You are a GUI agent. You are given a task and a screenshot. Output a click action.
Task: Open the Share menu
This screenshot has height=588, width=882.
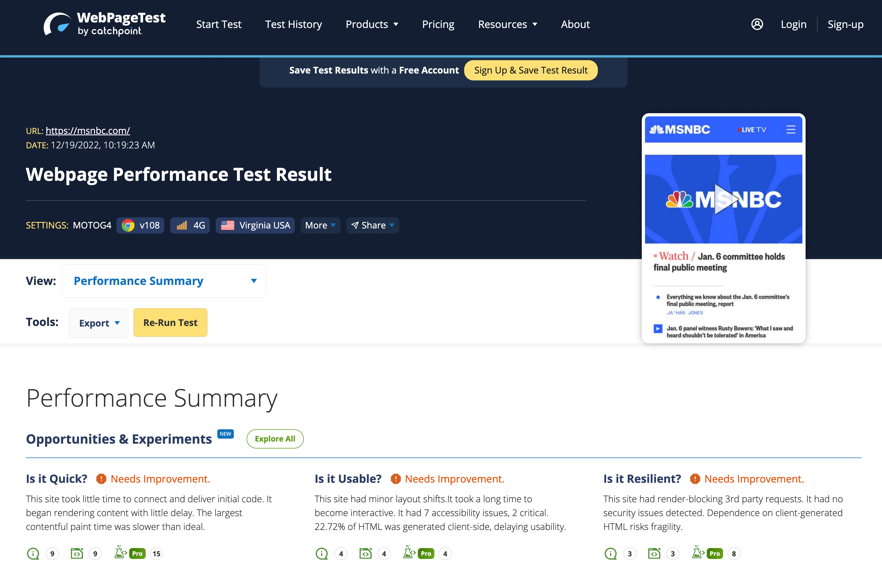[x=371, y=225]
